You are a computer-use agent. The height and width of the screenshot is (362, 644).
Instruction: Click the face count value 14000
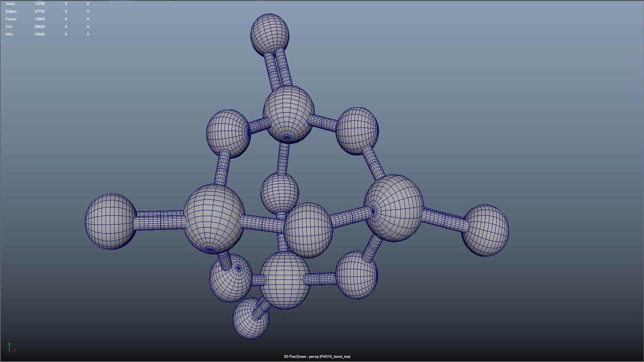pos(40,19)
